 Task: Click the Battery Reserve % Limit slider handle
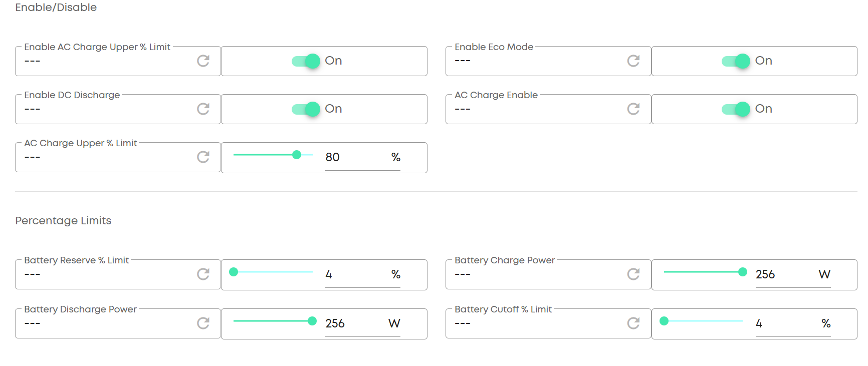coord(234,272)
